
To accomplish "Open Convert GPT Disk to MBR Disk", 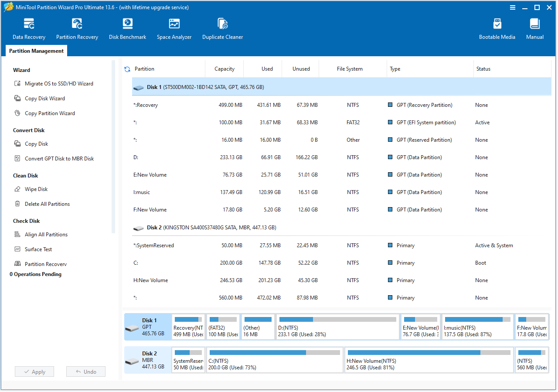I will [59, 159].
